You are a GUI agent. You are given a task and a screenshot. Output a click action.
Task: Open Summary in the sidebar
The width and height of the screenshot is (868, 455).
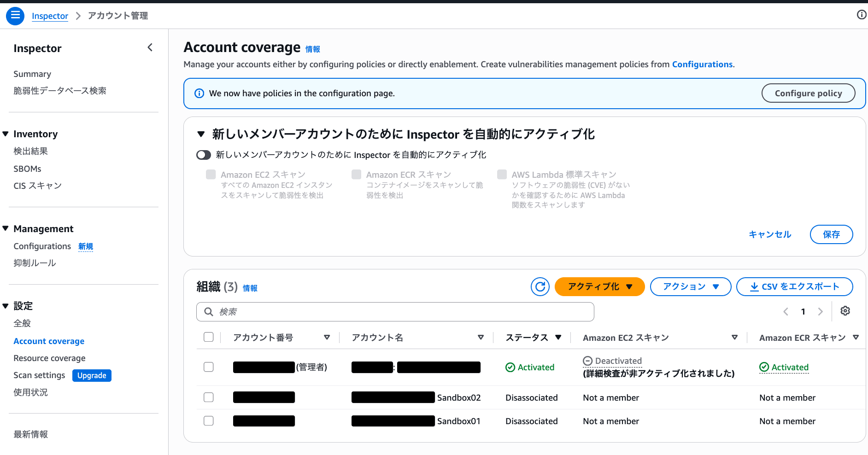pyautogui.click(x=32, y=74)
